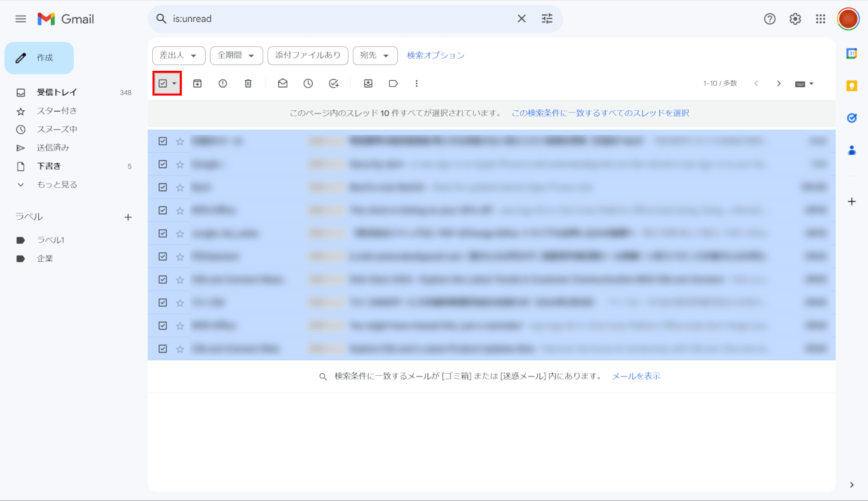Click the Gmail logo
Screen dimensions: 868x501
click(66, 19)
